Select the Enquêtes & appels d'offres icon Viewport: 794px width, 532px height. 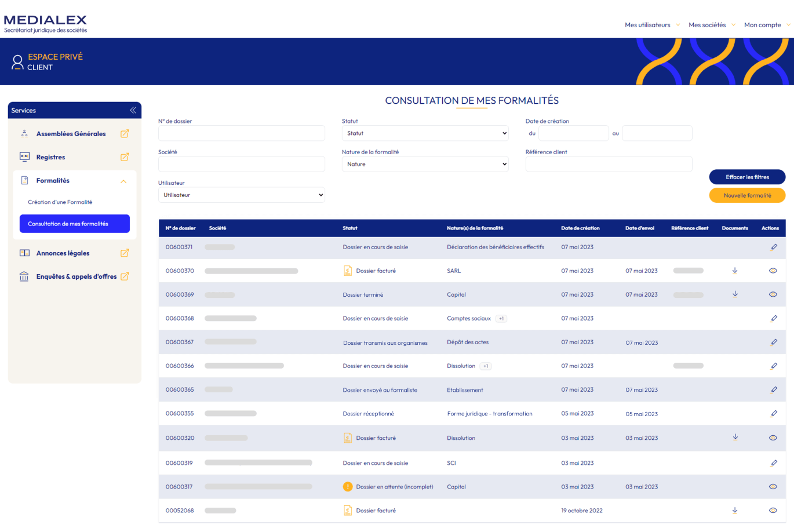click(x=24, y=276)
